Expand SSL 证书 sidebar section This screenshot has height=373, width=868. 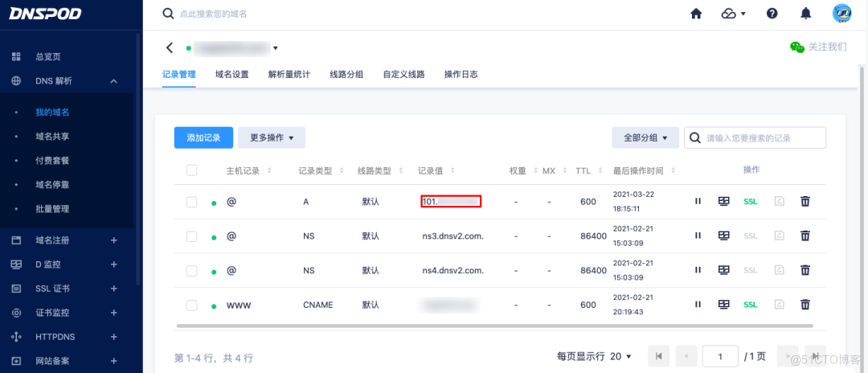point(113,289)
